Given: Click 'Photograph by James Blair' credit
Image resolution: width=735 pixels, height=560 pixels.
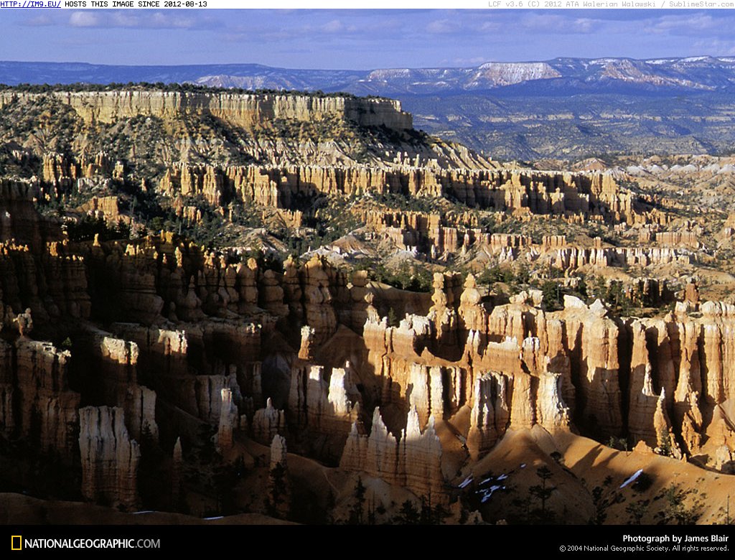Looking at the screenshot, I should 675,538.
